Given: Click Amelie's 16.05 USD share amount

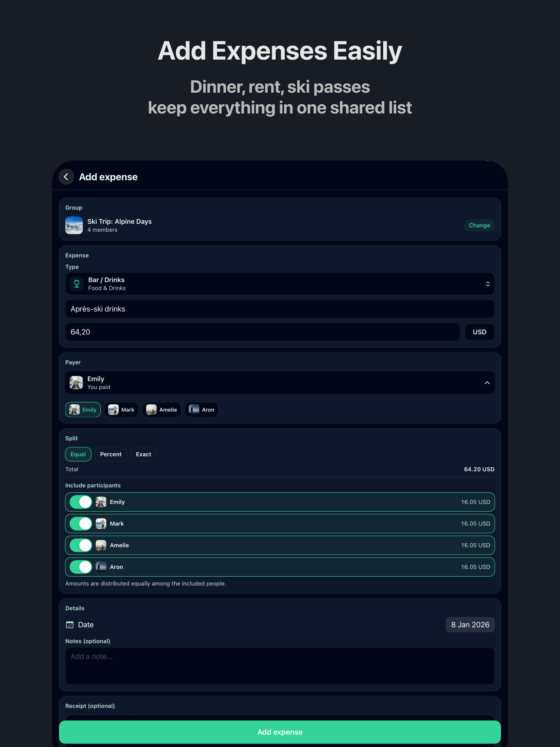Looking at the screenshot, I should (475, 545).
